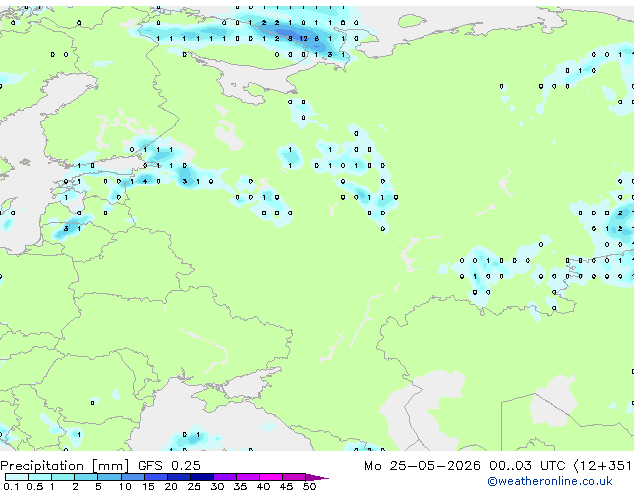Click the time text "00..03 UTC"
634x490 pixels.
(527, 466)
